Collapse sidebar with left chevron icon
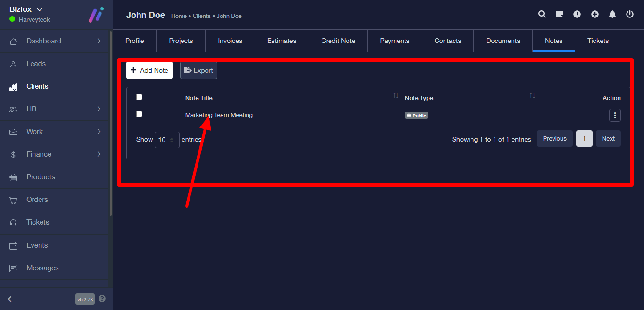This screenshot has height=310, width=644. tap(10, 299)
